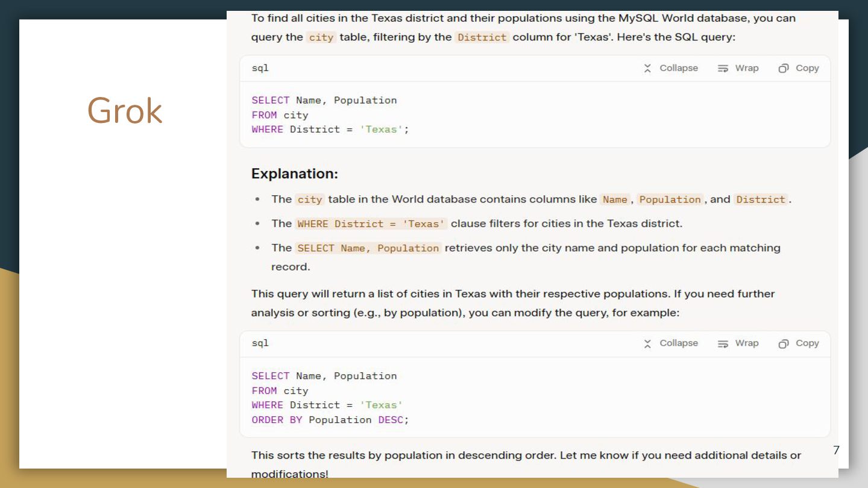Toggle the Wrap label in the first code block
Viewport: 868px width, 488px height.
click(746, 68)
